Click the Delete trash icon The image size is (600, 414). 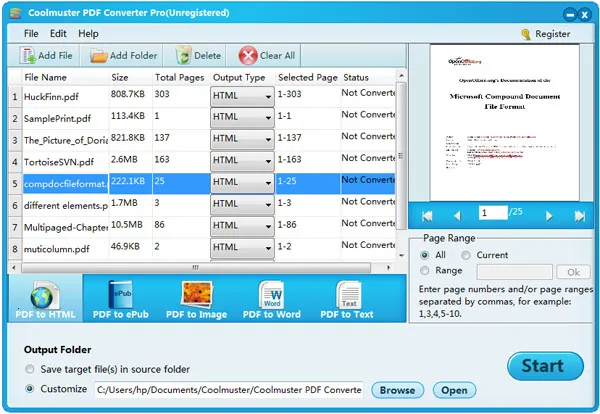[184, 56]
